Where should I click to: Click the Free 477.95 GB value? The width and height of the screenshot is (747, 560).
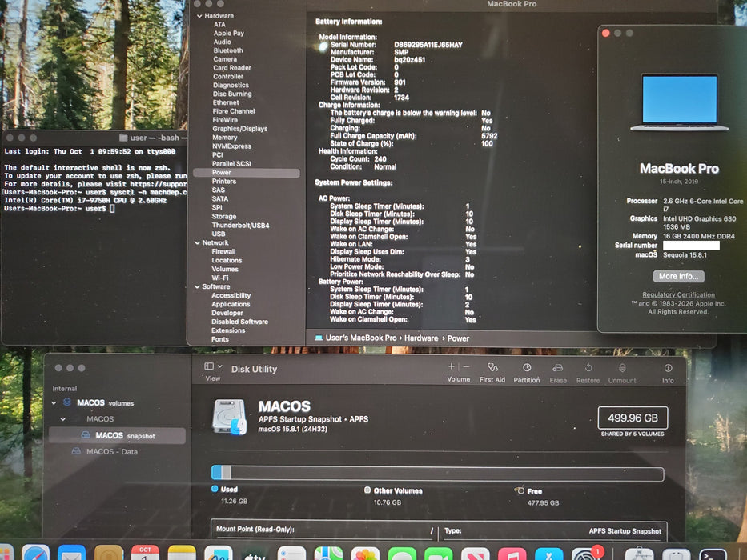(543, 502)
